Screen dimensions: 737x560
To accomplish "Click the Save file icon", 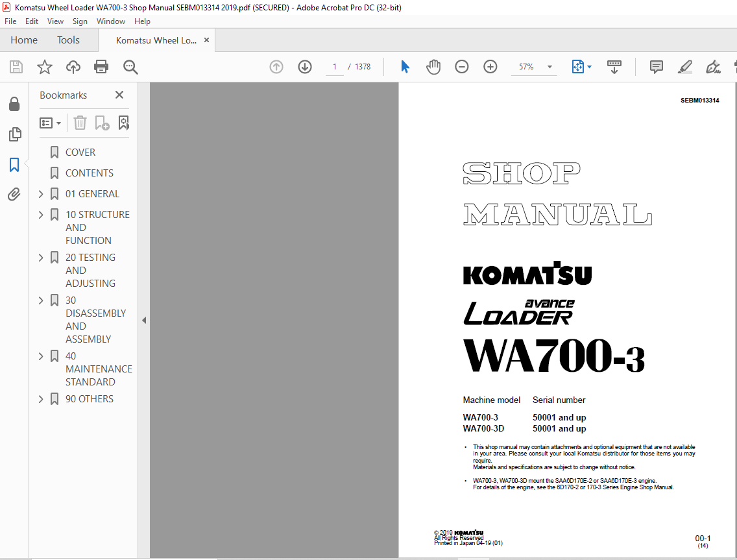I will coord(16,67).
